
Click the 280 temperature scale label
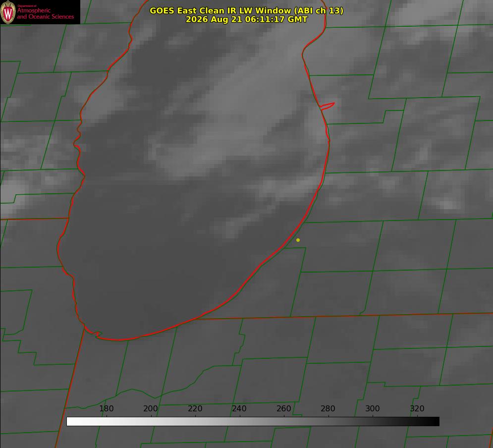pos(328,408)
